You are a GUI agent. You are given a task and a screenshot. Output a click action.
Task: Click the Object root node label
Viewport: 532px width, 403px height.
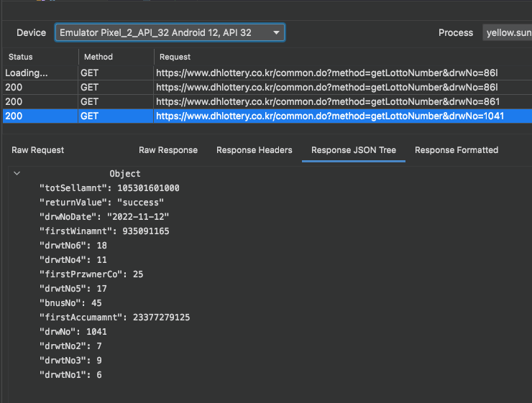point(125,174)
